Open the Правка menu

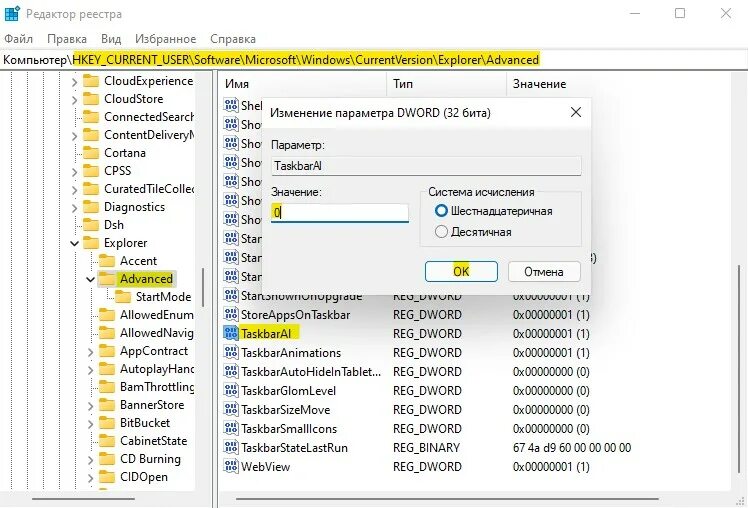click(67, 39)
